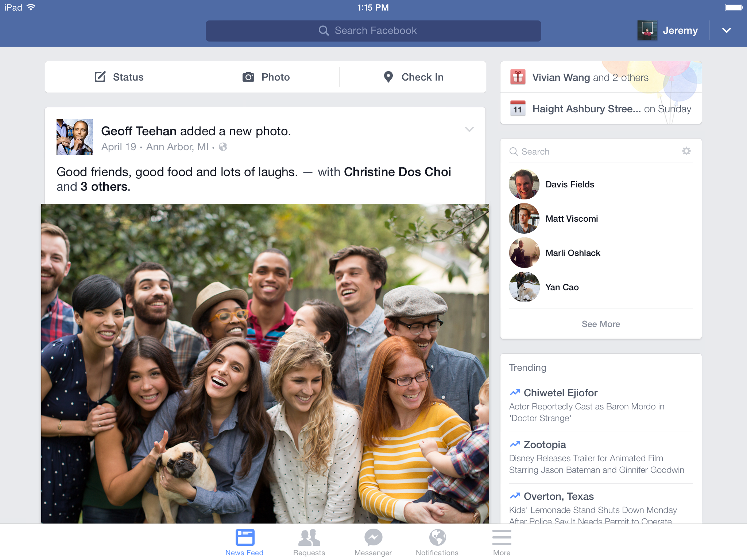
Task: Tap the Photo camera icon
Action: [248, 77]
